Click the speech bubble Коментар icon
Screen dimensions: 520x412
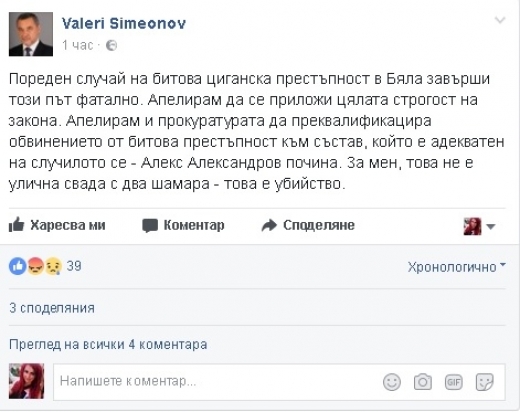[x=150, y=226]
